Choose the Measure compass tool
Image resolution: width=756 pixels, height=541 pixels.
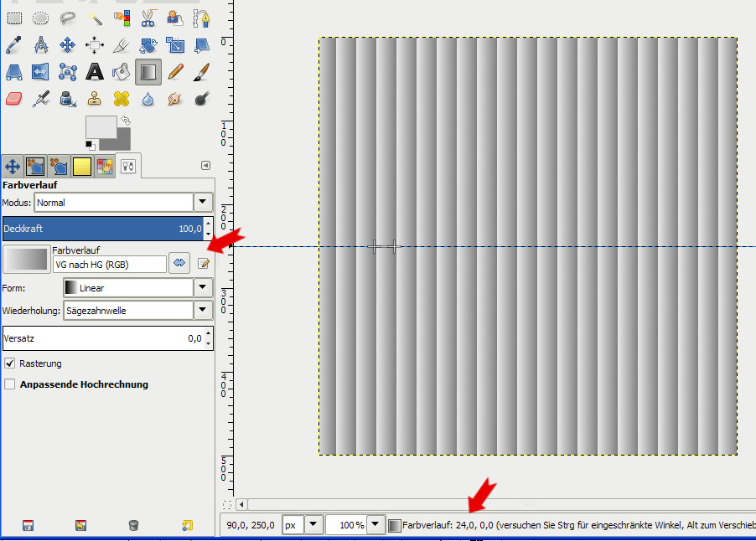[x=40, y=45]
